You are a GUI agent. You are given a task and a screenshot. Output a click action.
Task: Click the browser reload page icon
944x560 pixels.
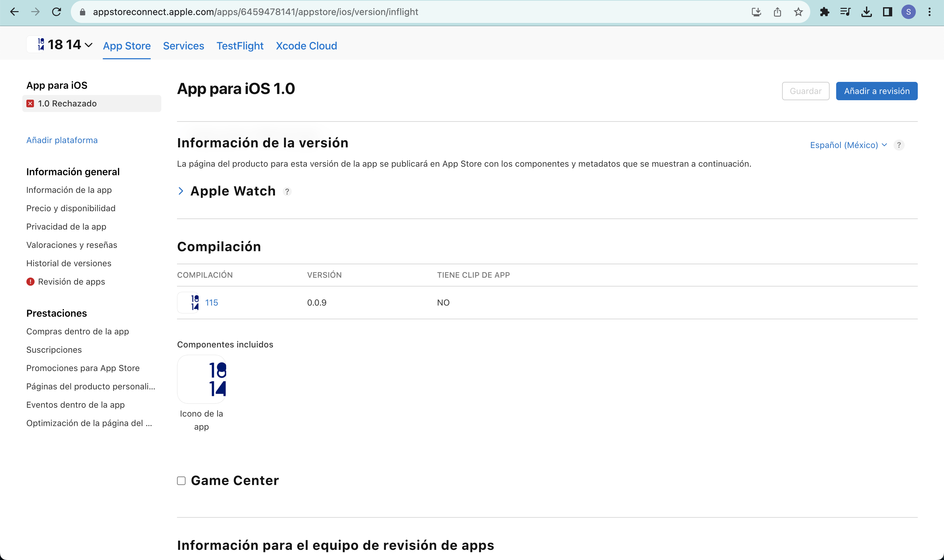click(x=57, y=12)
